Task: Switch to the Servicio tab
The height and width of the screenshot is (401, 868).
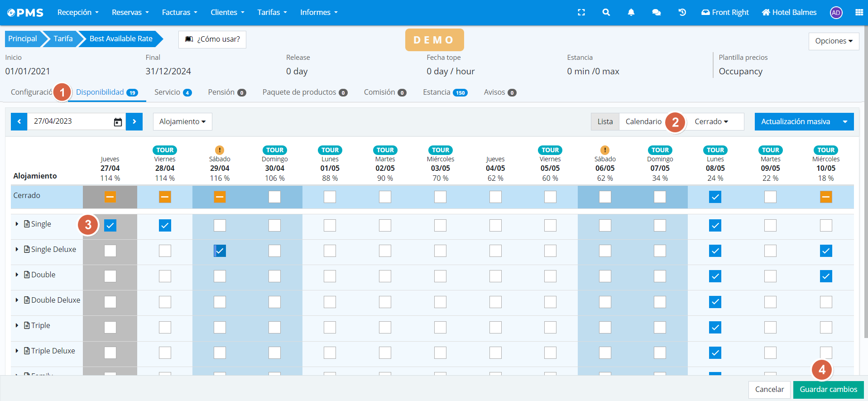Action: click(x=173, y=92)
